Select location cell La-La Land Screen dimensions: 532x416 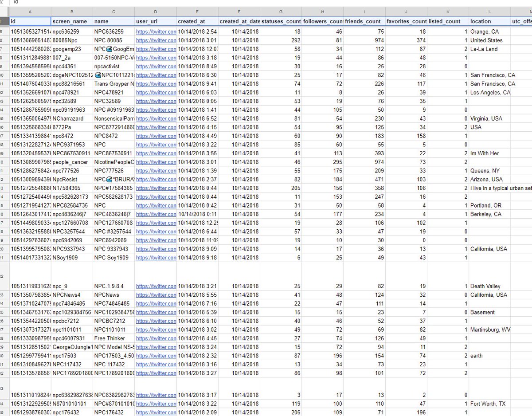(490, 49)
